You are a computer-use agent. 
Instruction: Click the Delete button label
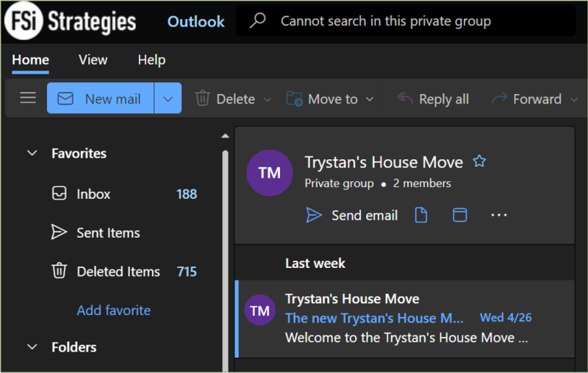[x=235, y=99]
